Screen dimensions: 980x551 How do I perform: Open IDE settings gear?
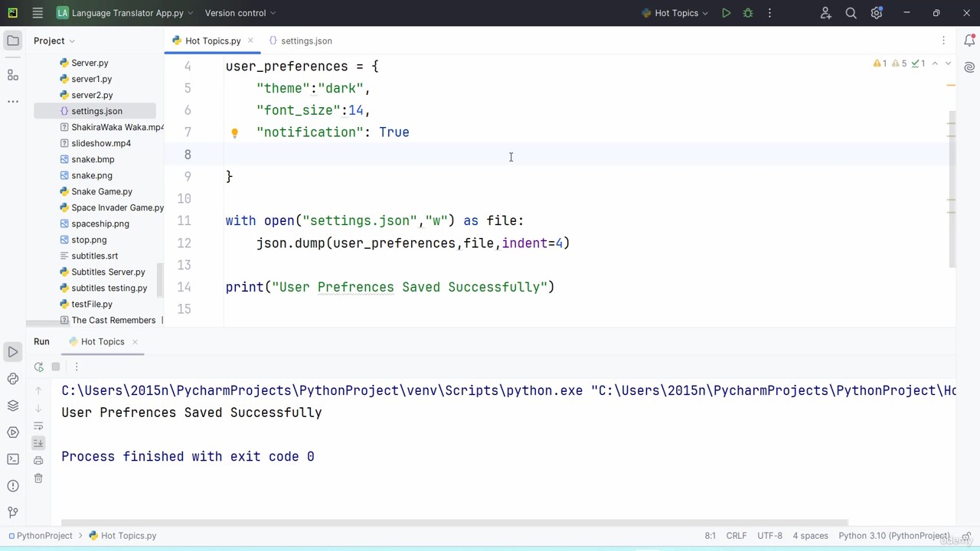point(877,13)
